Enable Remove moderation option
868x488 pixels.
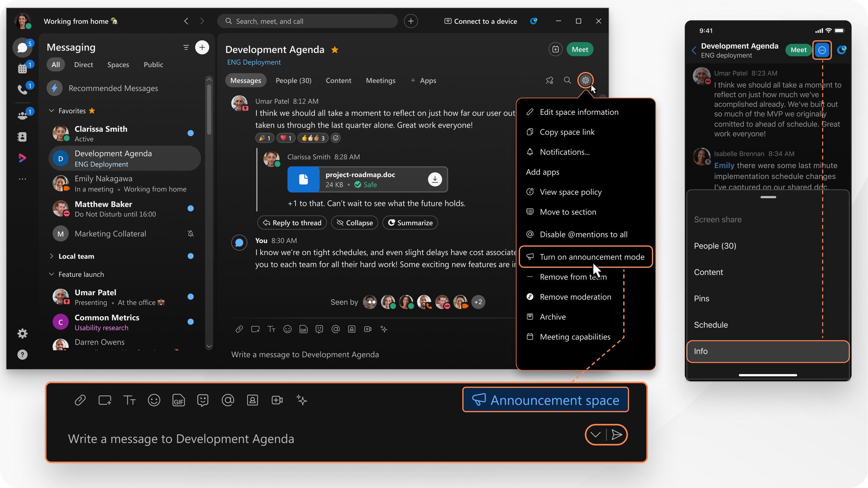pos(575,297)
